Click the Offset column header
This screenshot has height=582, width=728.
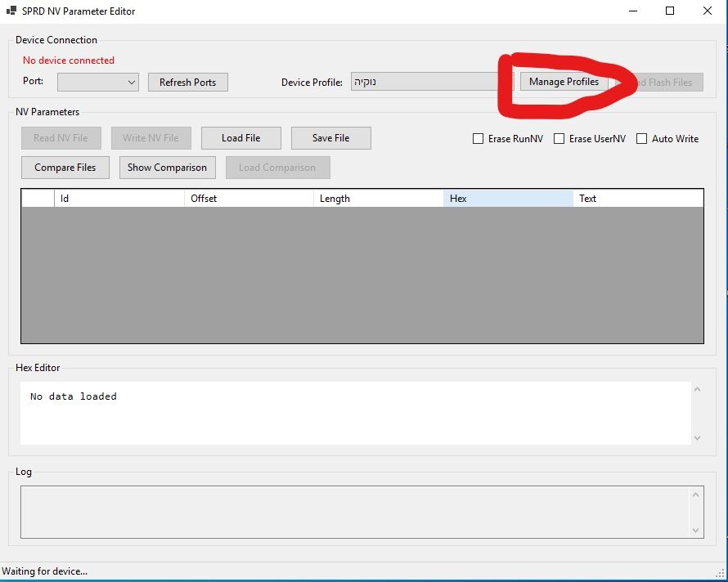pos(249,199)
